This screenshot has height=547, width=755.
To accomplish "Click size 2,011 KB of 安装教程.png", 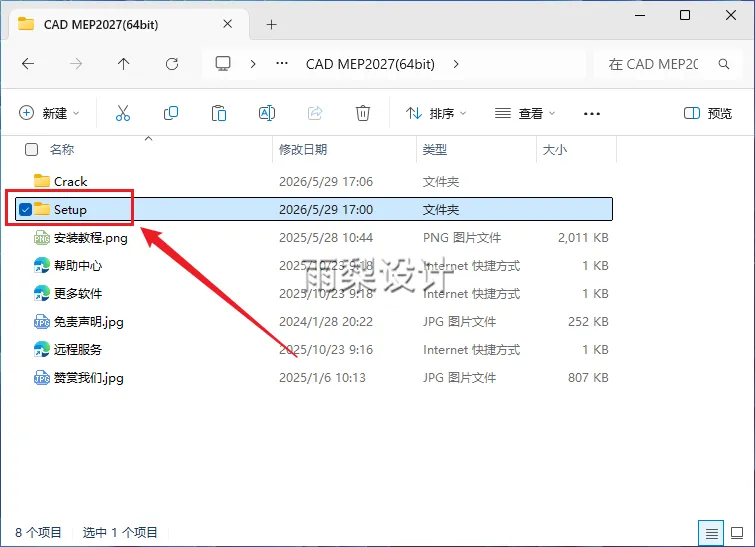I will (583, 238).
